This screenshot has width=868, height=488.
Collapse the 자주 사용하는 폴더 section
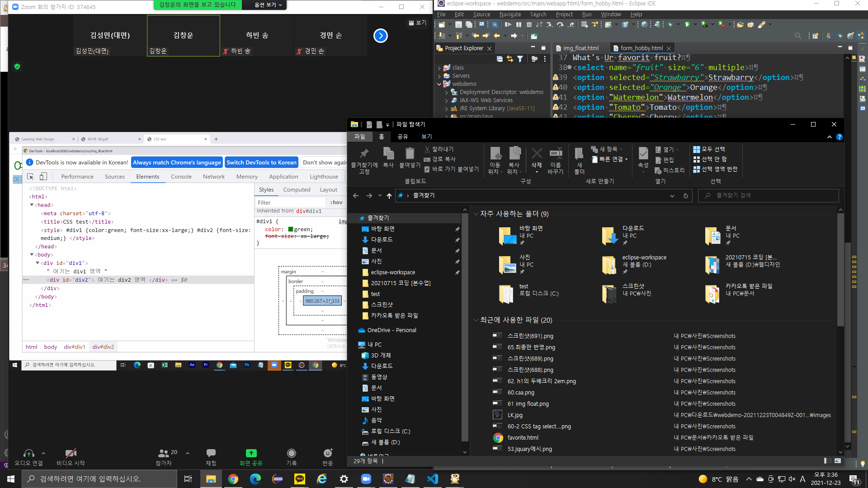[476, 214]
